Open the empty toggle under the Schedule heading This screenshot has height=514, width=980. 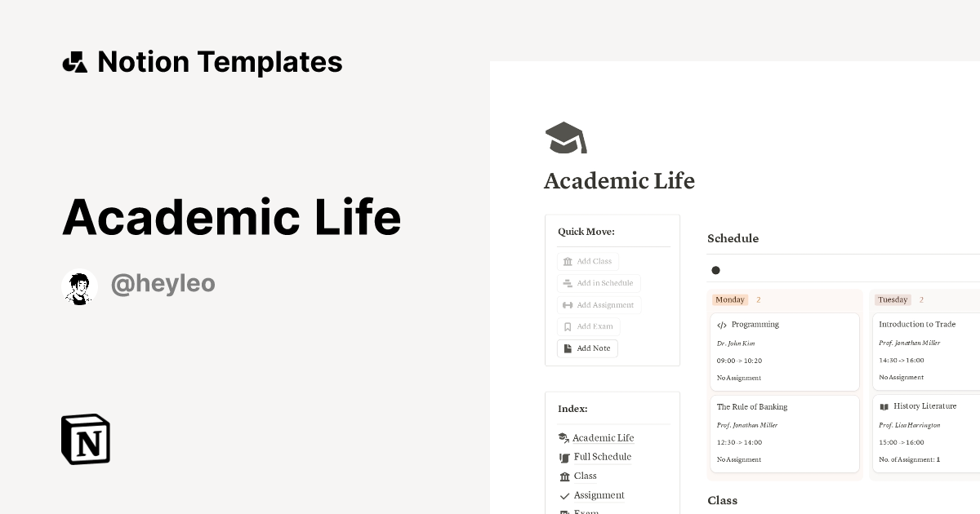click(715, 270)
